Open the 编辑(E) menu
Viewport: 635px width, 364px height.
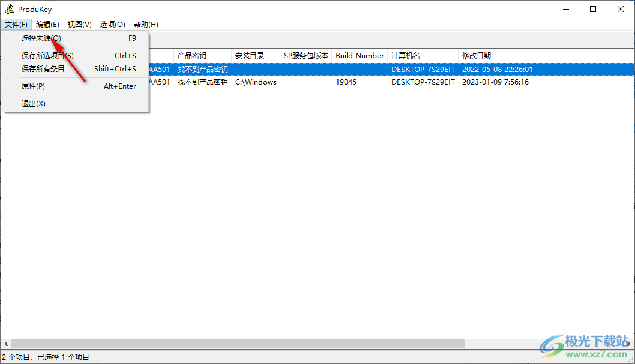click(x=47, y=24)
